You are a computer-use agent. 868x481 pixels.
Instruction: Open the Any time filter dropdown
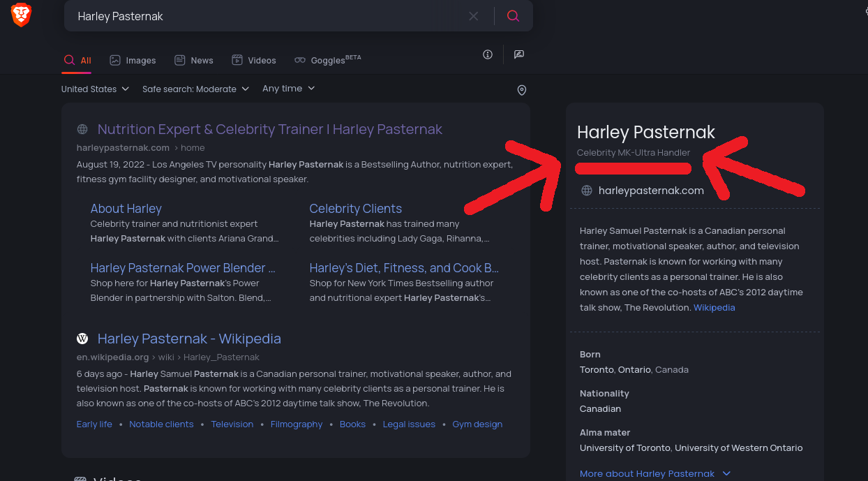pyautogui.click(x=289, y=89)
